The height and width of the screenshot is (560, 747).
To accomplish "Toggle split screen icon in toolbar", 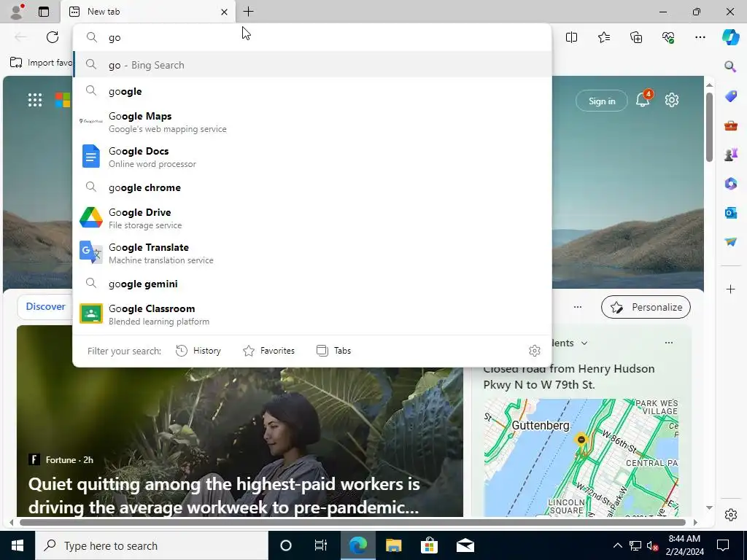I will tap(571, 37).
